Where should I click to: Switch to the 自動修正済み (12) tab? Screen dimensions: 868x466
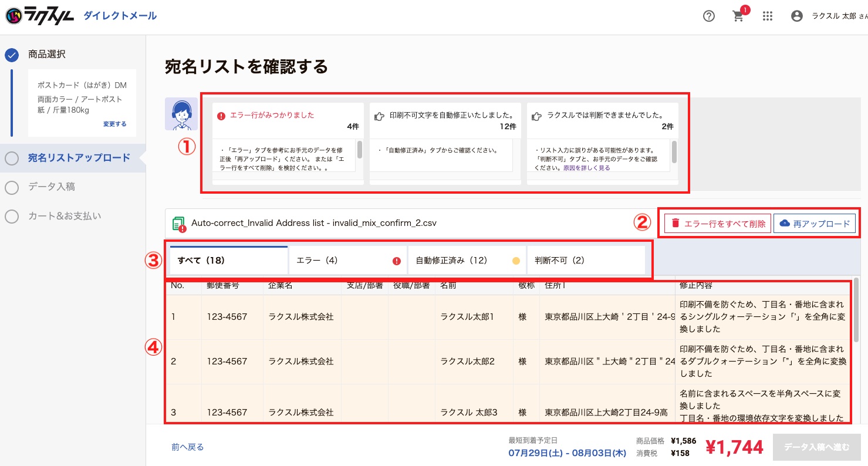466,261
